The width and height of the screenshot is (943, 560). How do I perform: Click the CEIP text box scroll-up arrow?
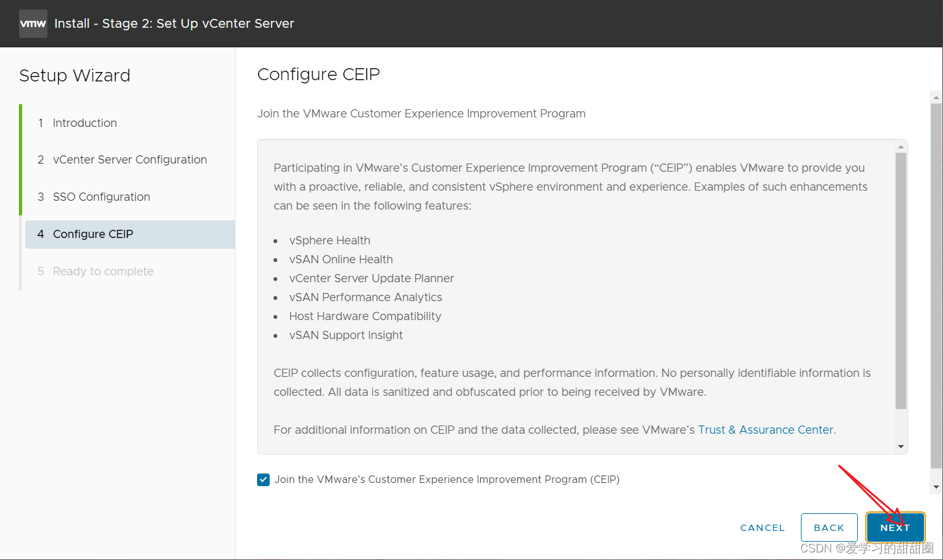pos(901,146)
